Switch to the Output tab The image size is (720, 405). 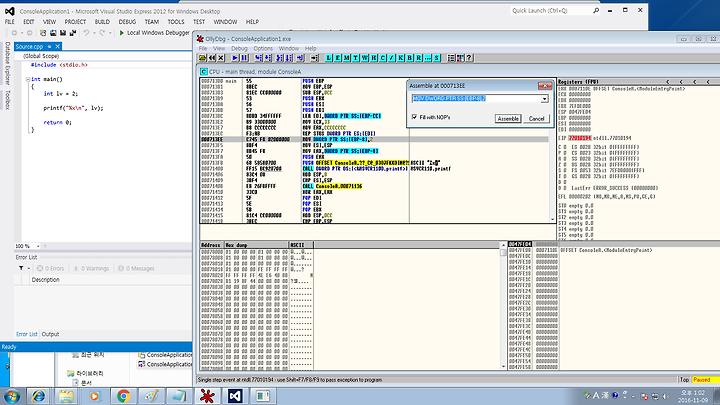click(51, 334)
